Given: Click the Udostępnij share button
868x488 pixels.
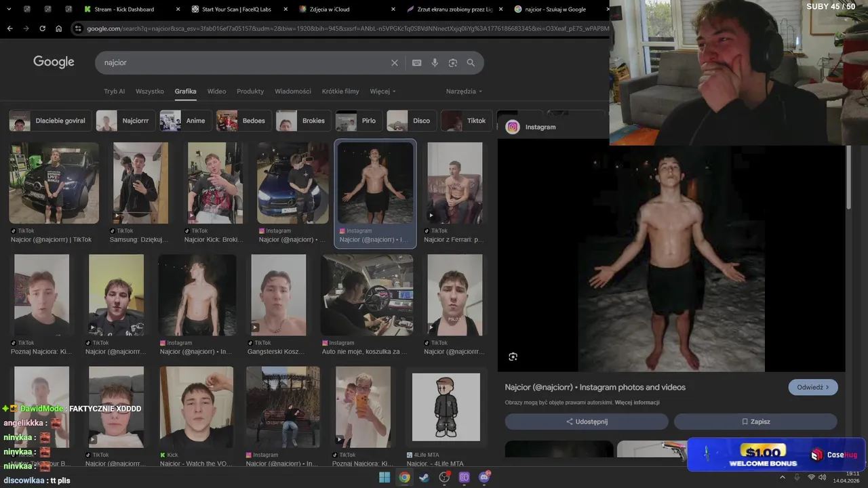Looking at the screenshot, I should [x=587, y=422].
